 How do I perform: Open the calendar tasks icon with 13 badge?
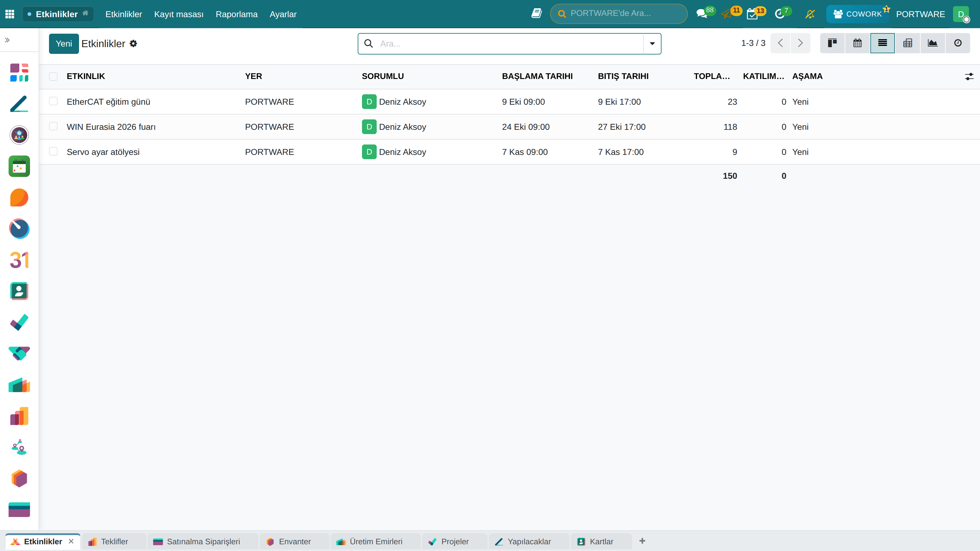pyautogui.click(x=752, y=14)
